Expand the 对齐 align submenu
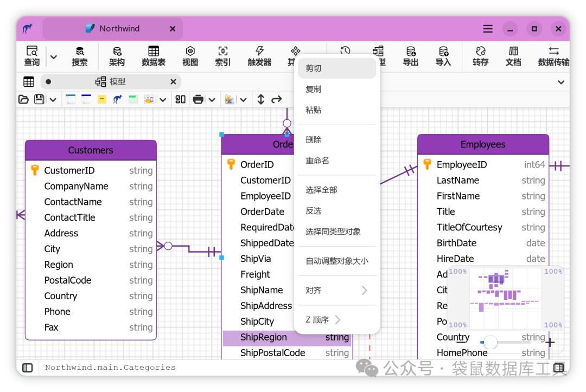 click(337, 291)
